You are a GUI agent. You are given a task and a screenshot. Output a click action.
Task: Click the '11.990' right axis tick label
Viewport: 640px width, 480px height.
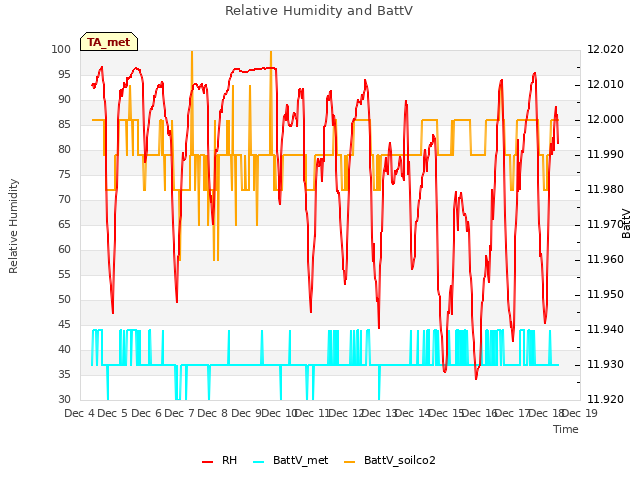pos(605,154)
